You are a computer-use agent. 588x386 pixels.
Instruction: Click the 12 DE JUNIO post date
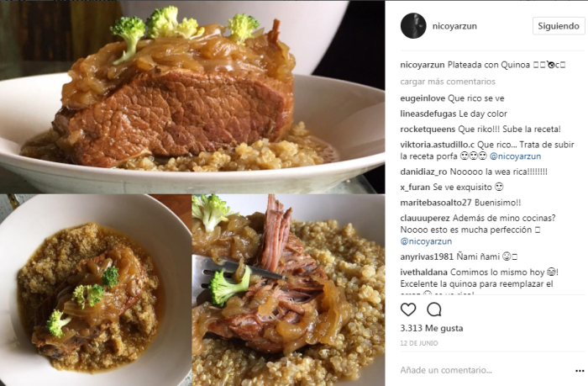coord(419,343)
